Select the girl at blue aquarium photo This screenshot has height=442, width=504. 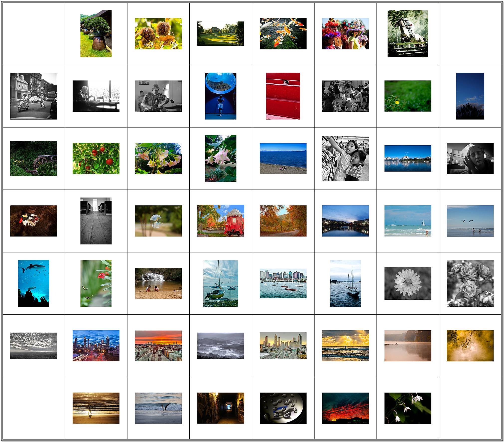coord(221,96)
